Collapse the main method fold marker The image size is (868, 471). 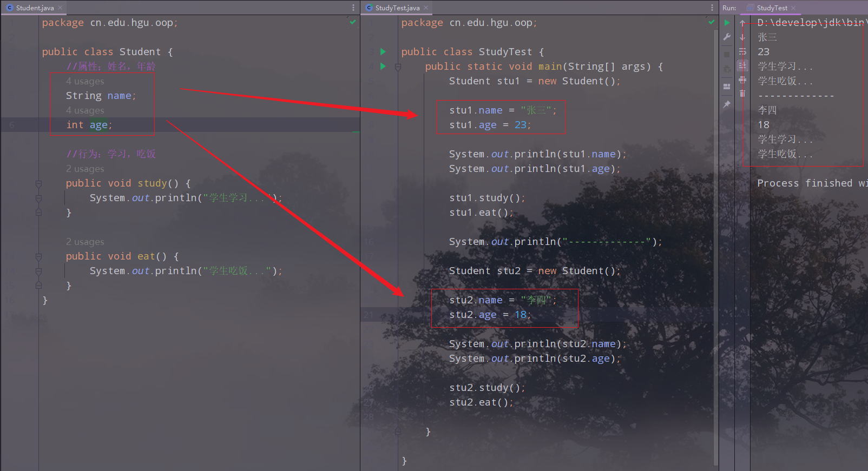[x=398, y=67]
